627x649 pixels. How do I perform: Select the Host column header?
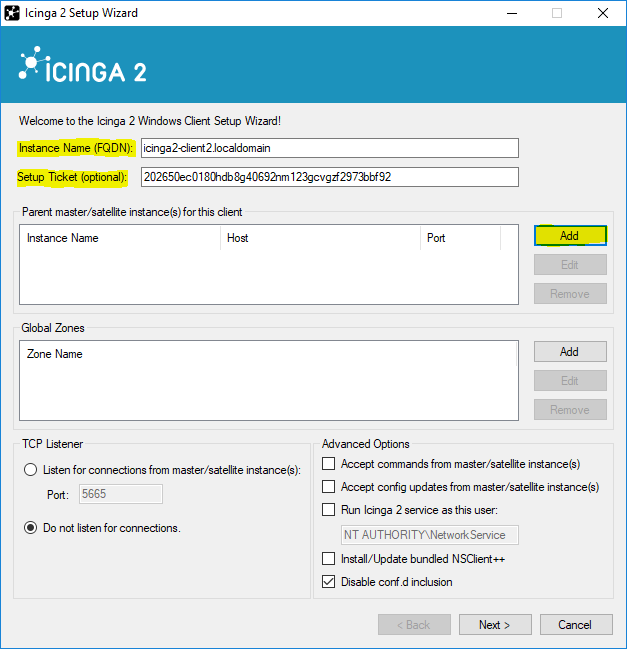(x=320, y=238)
